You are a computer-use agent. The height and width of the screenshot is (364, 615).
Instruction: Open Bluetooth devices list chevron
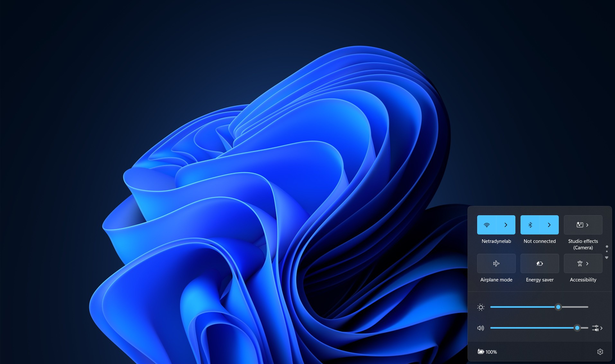tap(549, 225)
